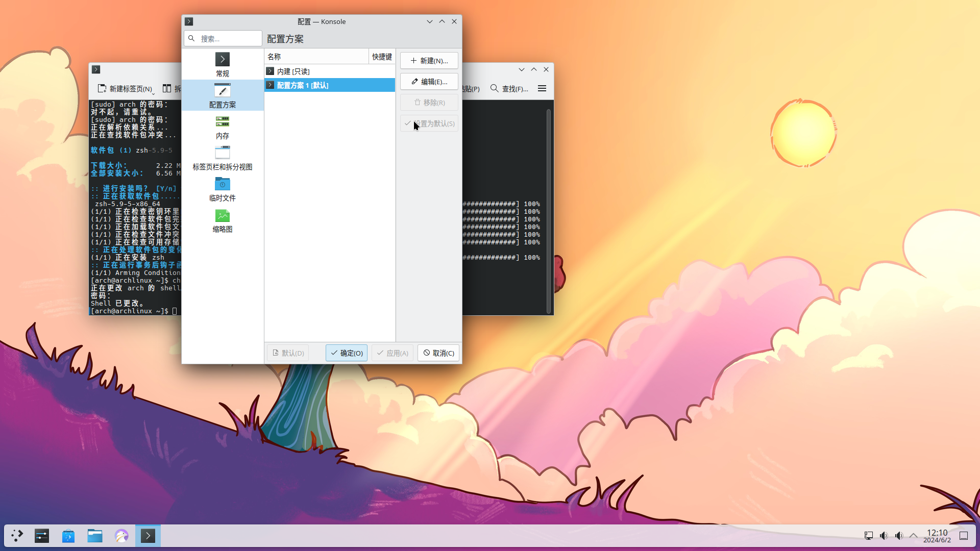Viewport: 980px width, 551px height.
Task: Click the volume icon in system tray
Action: tap(884, 536)
